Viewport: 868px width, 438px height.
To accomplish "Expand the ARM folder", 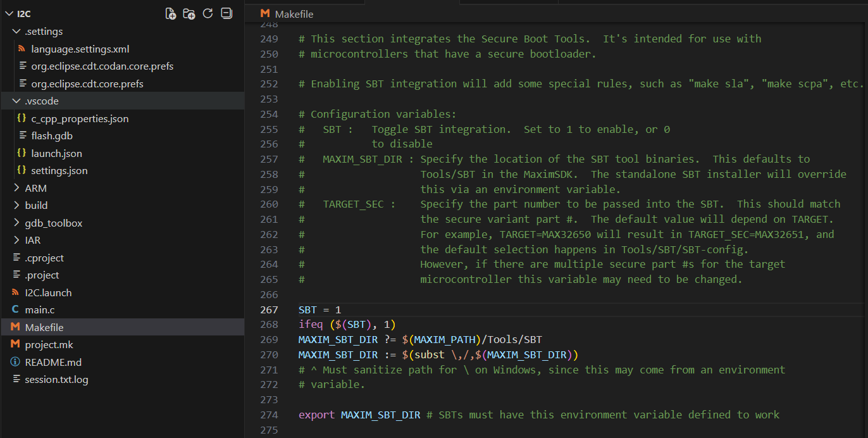I will (x=16, y=188).
